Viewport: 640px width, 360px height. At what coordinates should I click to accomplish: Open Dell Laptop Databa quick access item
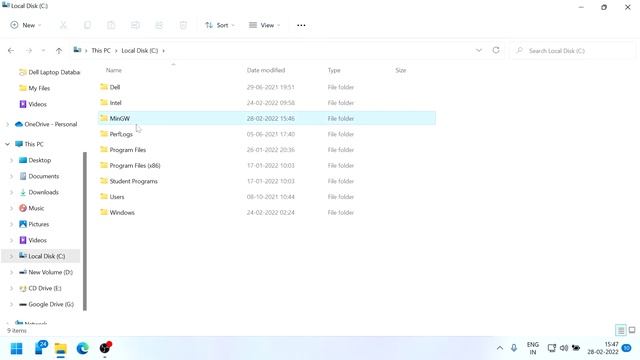click(x=49, y=72)
